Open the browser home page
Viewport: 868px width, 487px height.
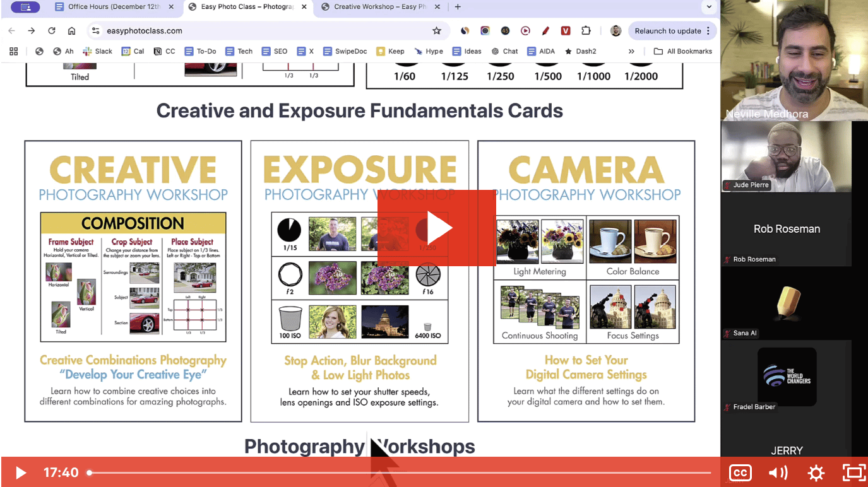pos(72,30)
